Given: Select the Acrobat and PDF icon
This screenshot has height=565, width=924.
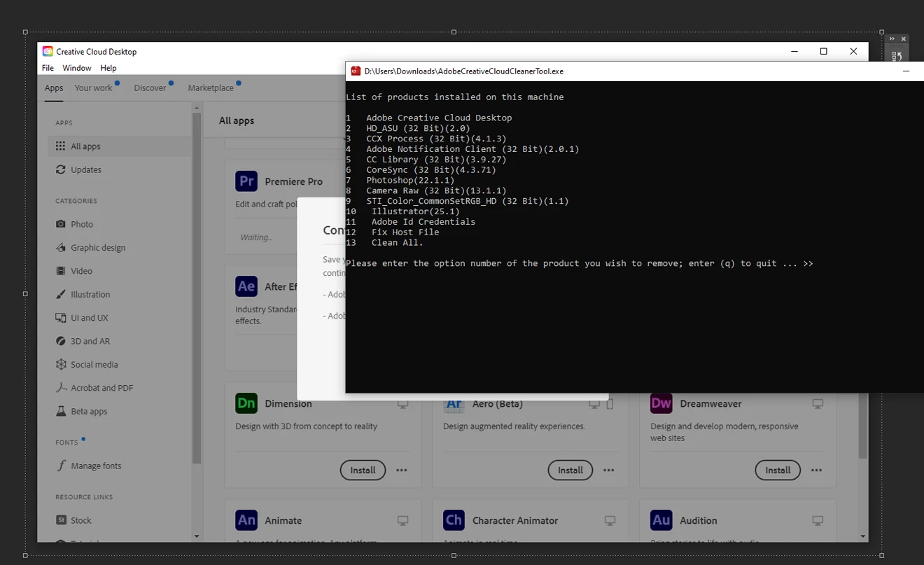Looking at the screenshot, I should (x=61, y=388).
